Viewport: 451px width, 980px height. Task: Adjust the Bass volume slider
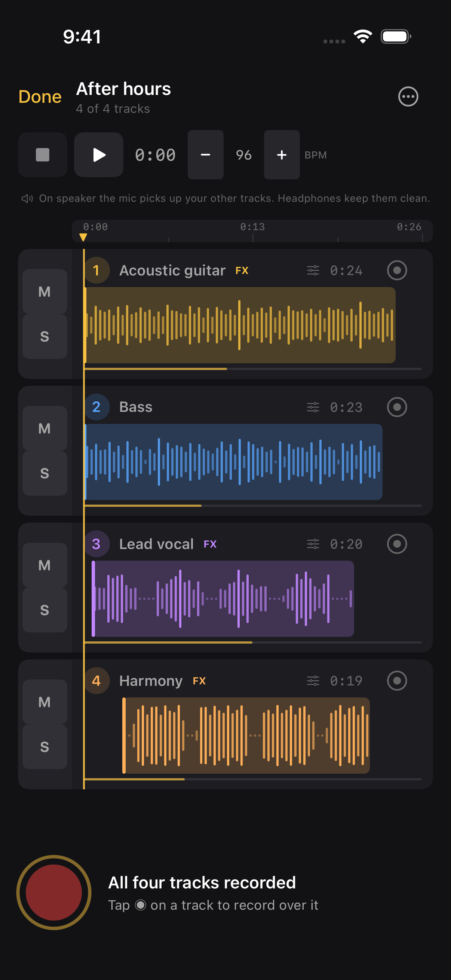pyautogui.click(x=253, y=506)
